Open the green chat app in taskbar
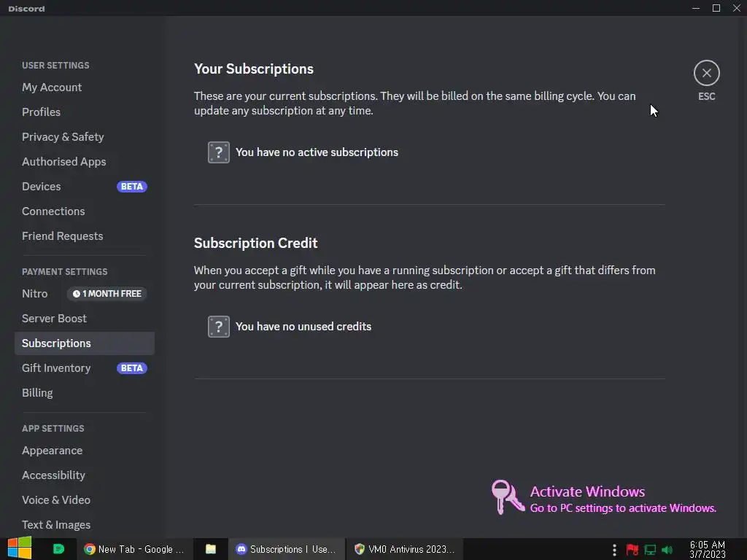 [58, 549]
